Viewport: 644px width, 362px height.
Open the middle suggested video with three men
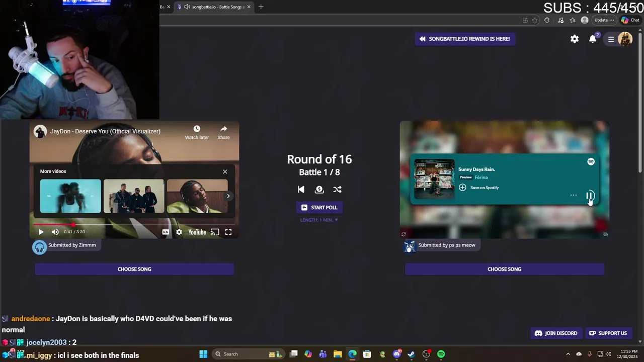[x=134, y=196]
